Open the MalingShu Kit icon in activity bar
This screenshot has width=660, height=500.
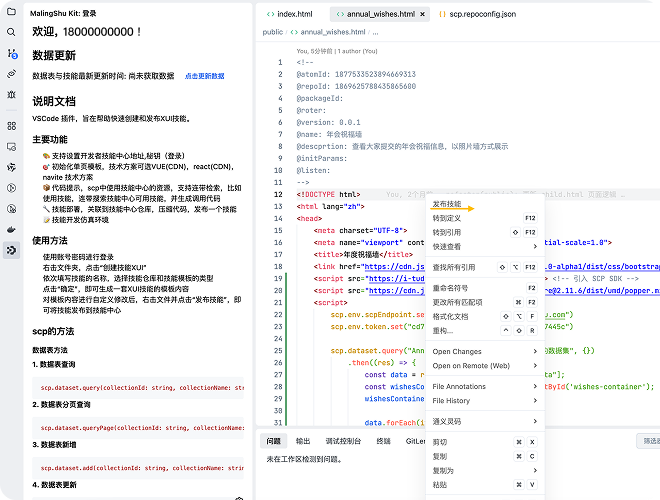coord(11,250)
